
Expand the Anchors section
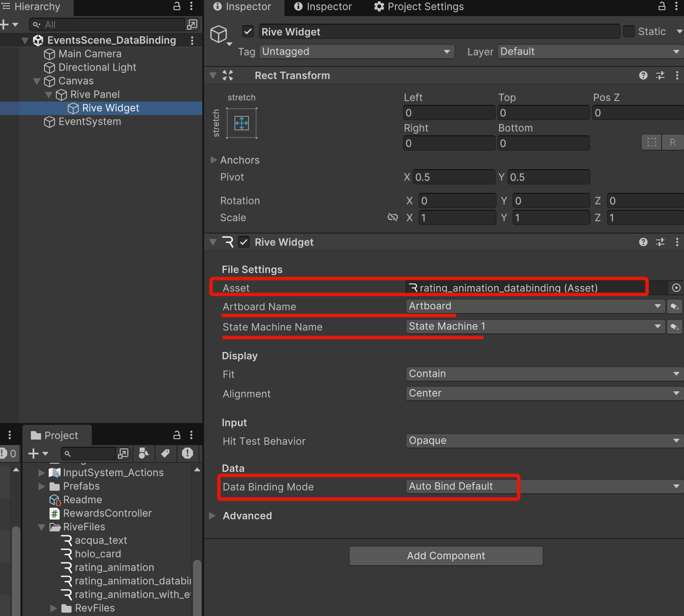[x=214, y=160]
